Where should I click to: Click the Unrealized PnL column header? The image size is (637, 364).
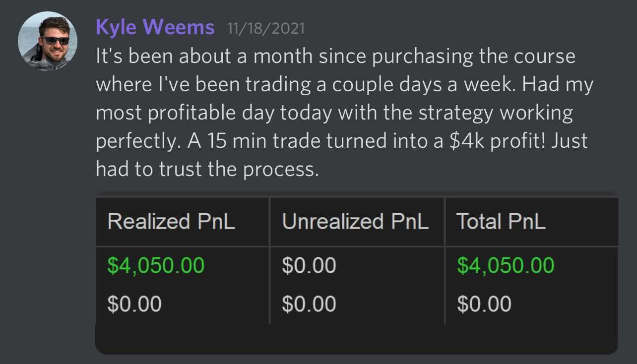[355, 221]
